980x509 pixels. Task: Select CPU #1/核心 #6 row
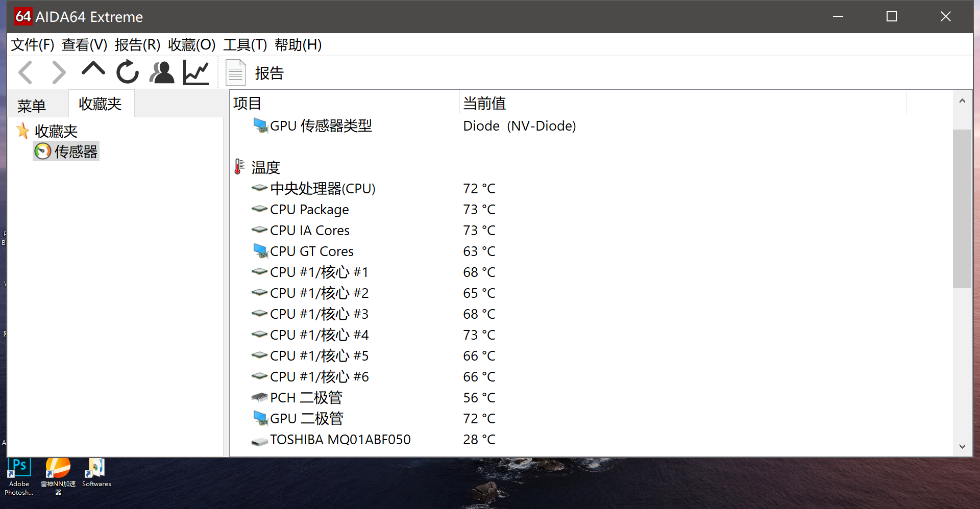pos(591,376)
